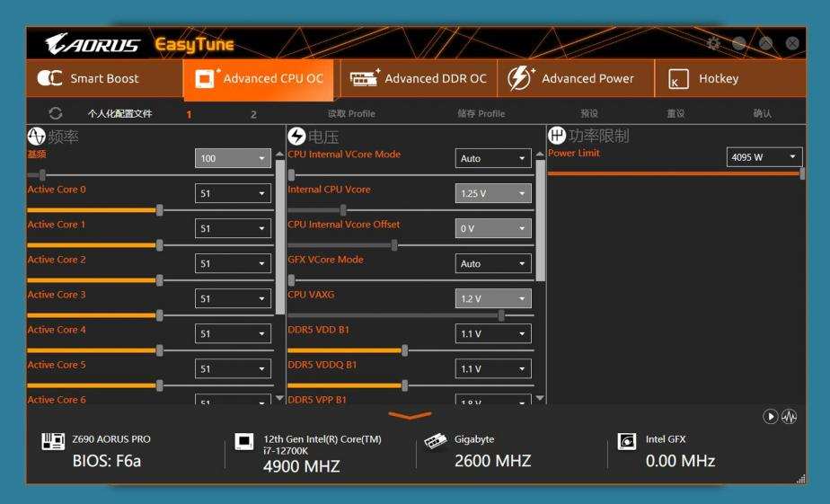This screenshot has width=830, height=504.
Task: Click the Active Core 0 slider handle
Action: pos(159,210)
